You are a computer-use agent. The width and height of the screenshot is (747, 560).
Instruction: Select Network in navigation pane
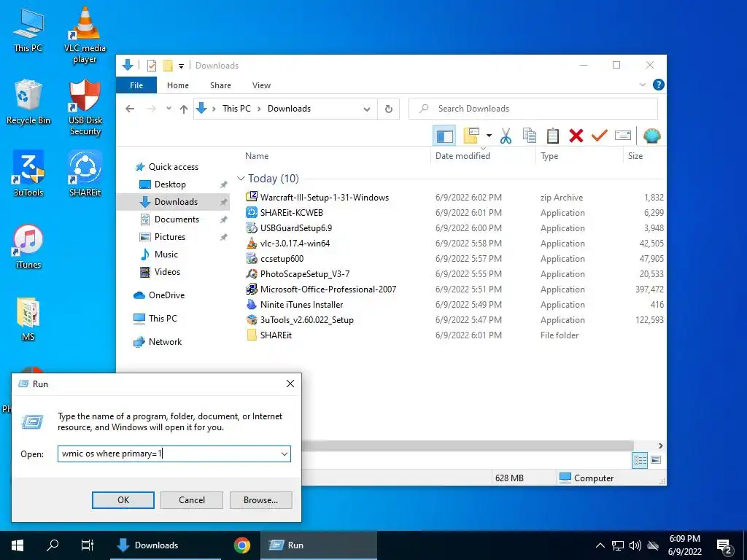click(x=165, y=342)
